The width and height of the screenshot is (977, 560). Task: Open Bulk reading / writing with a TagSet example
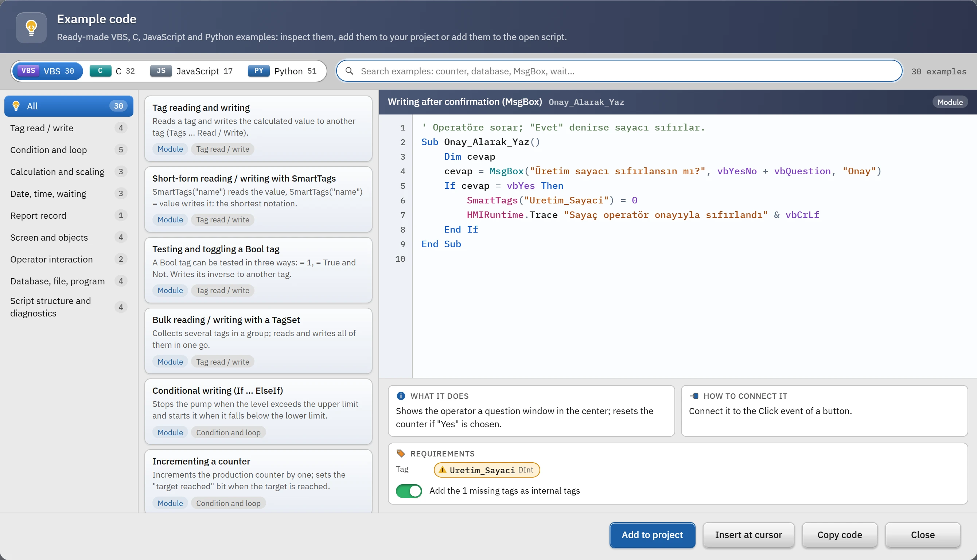[x=258, y=341]
